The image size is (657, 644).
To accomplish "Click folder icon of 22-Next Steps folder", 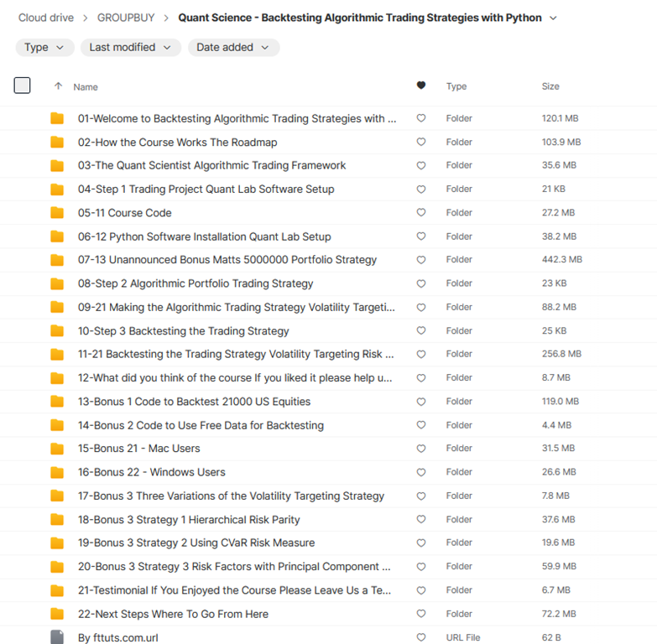I will [57, 614].
